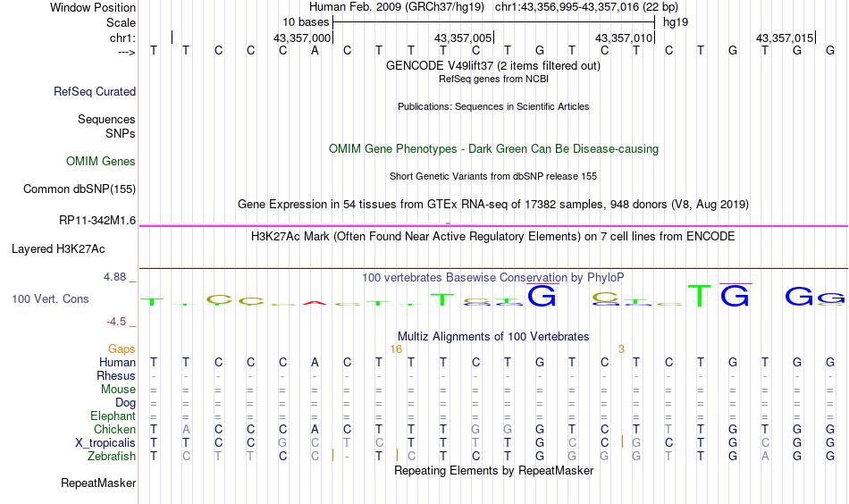Click the RefSeq Curated track label

coord(95,91)
